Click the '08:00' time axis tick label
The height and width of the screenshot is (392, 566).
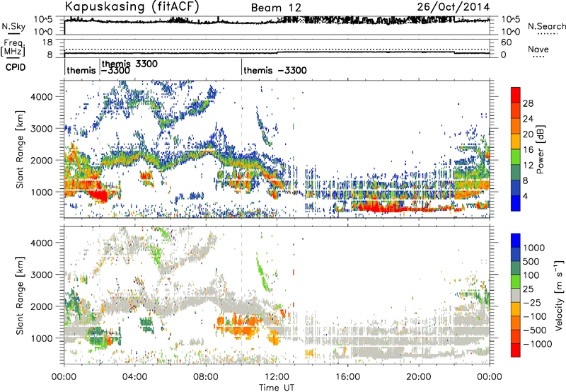206,377
